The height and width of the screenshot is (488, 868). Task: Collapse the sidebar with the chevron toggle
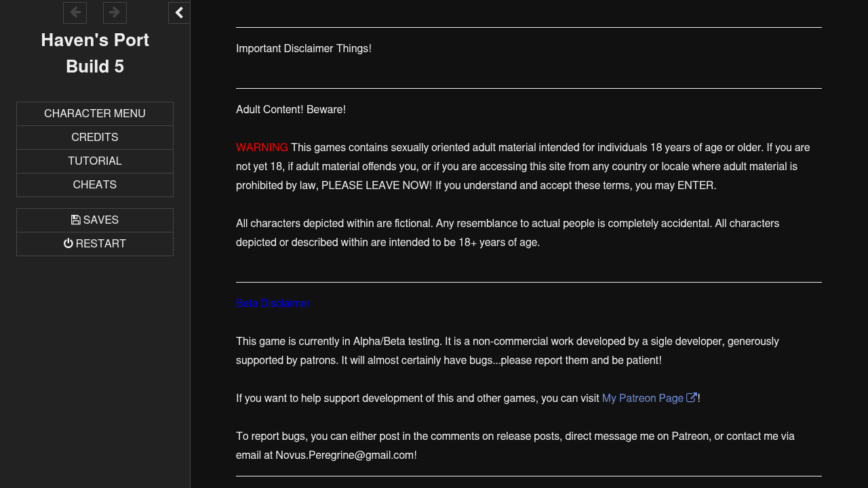[x=179, y=13]
